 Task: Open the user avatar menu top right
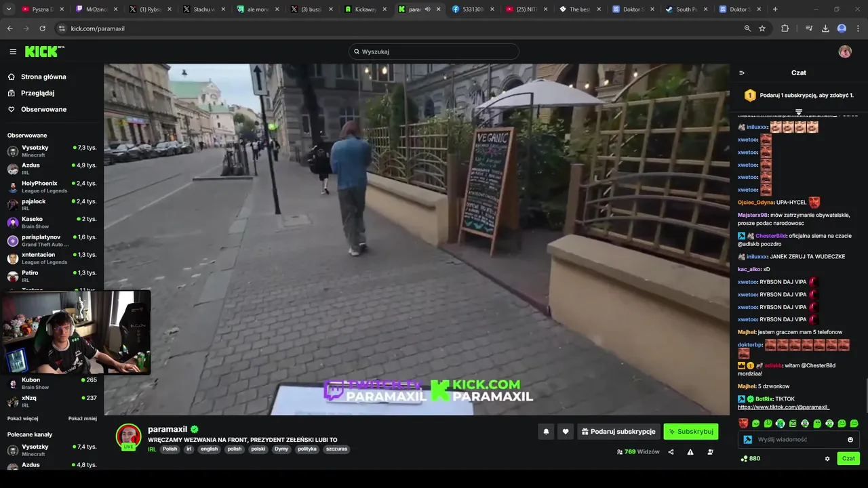[845, 52]
